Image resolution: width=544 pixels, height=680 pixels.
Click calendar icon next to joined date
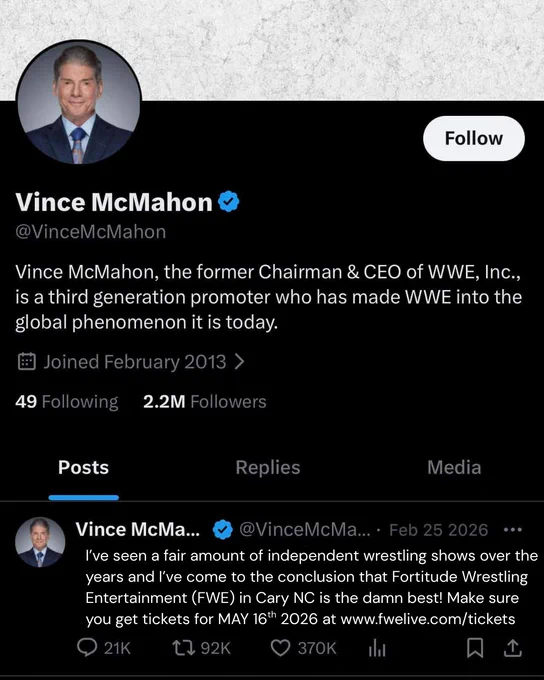pos(26,361)
